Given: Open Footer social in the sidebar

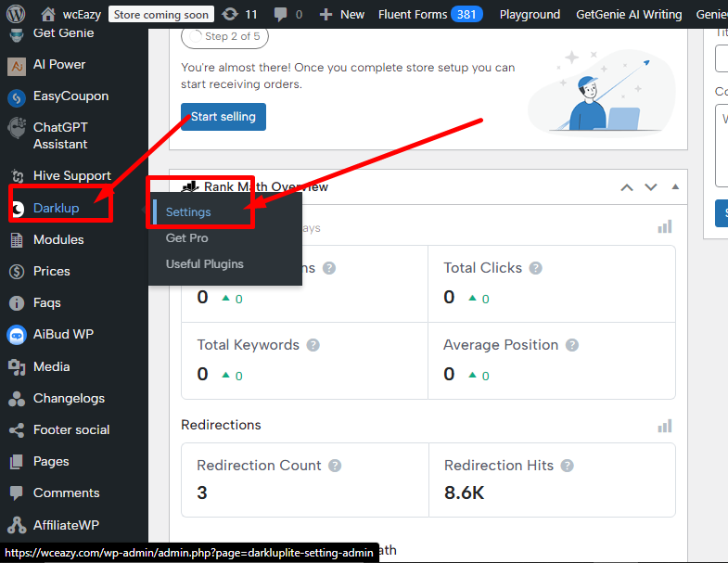Looking at the screenshot, I should pos(71,430).
